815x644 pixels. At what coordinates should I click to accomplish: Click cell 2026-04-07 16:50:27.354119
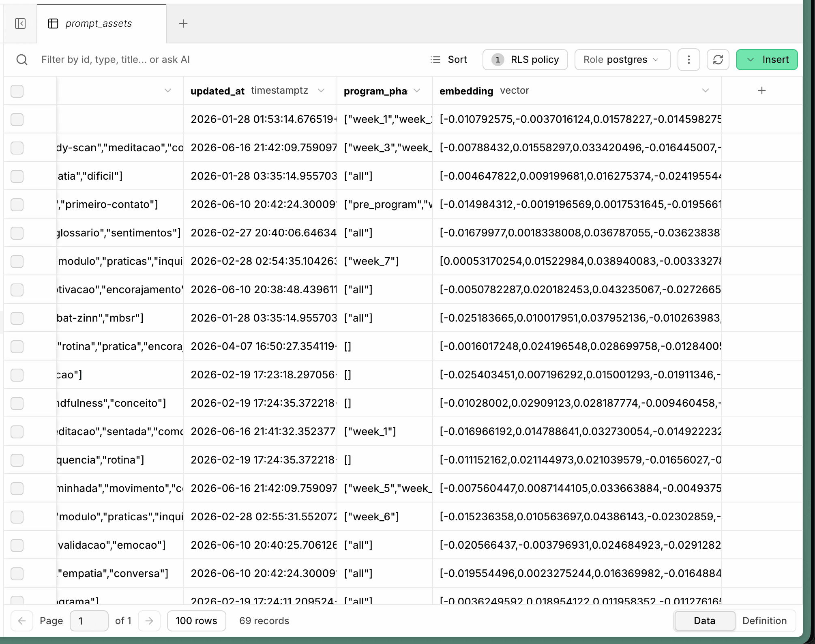pyautogui.click(x=260, y=346)
